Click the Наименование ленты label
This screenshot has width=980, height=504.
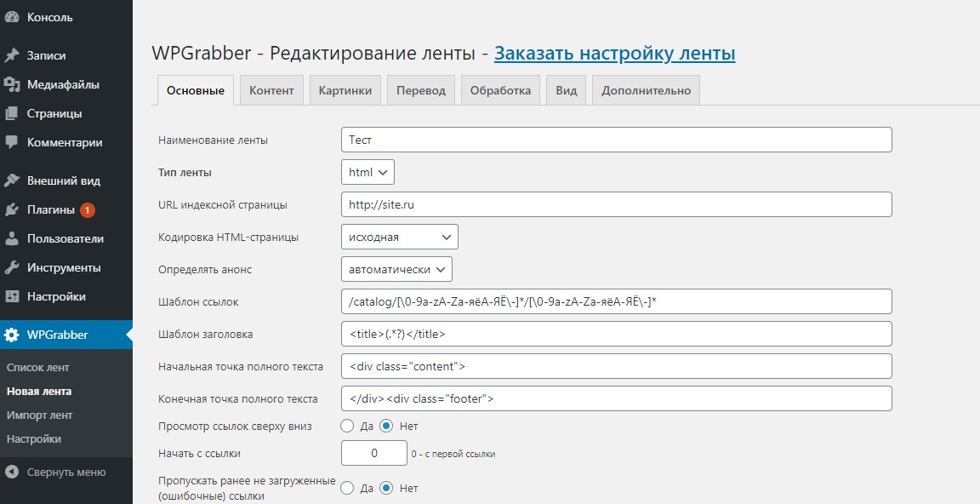pos(214,140)
